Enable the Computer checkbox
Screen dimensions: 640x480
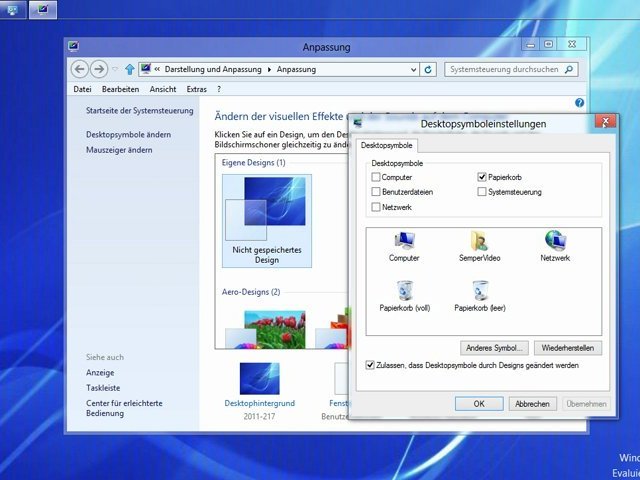pyautogui.click(x=376, y=177)
